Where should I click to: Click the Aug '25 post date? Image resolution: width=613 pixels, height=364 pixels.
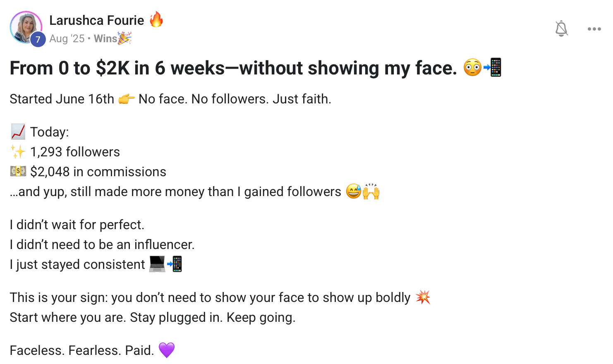click(67, 38)
